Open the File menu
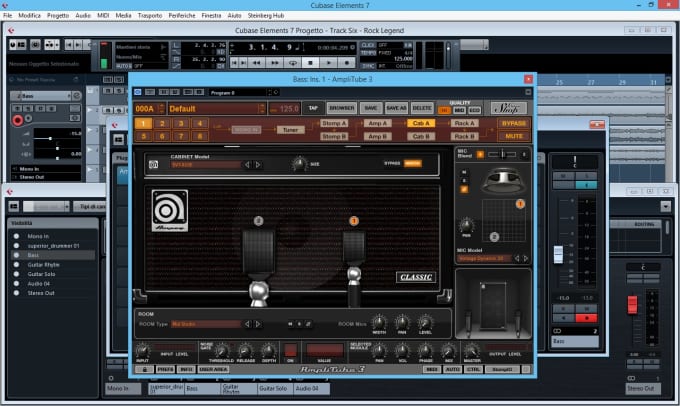 coord(7,16)
